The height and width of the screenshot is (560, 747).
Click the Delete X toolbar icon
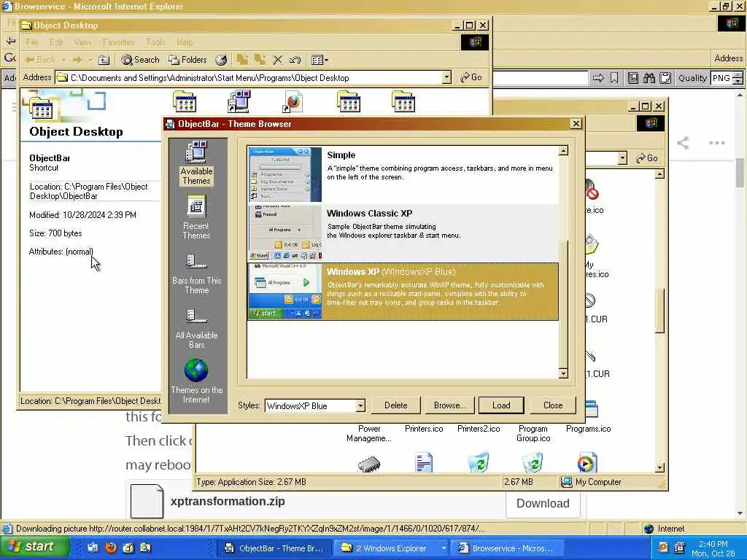[x=278, y=60]
